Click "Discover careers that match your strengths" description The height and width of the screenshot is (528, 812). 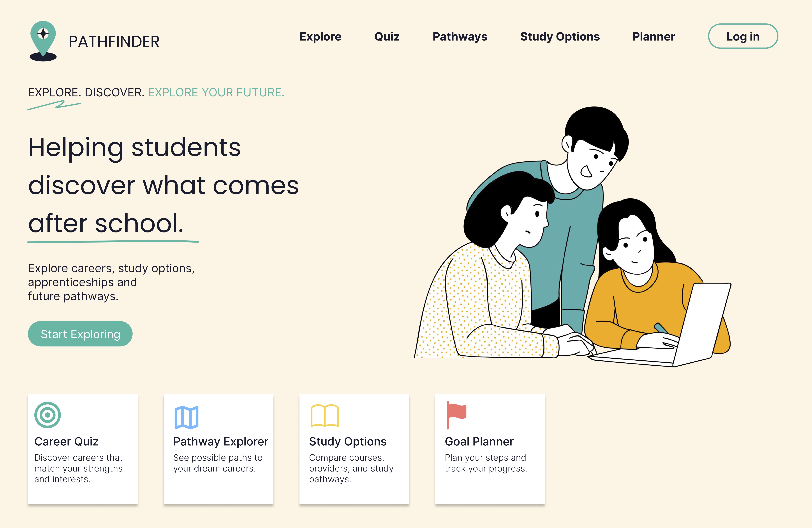click(x=78, y=468)
